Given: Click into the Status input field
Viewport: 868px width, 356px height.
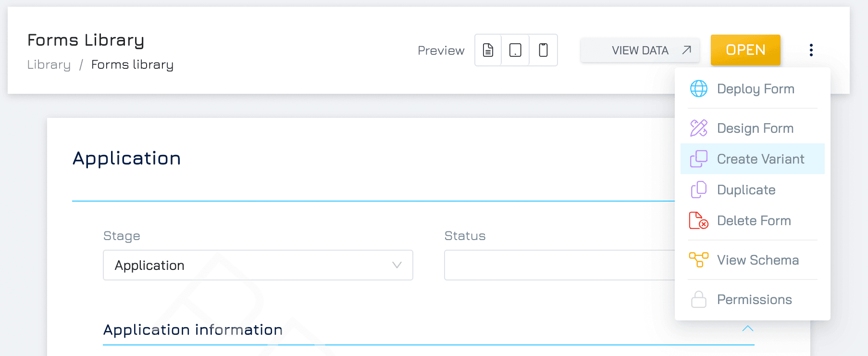Looking at the screenshot, I should [559, 265].
